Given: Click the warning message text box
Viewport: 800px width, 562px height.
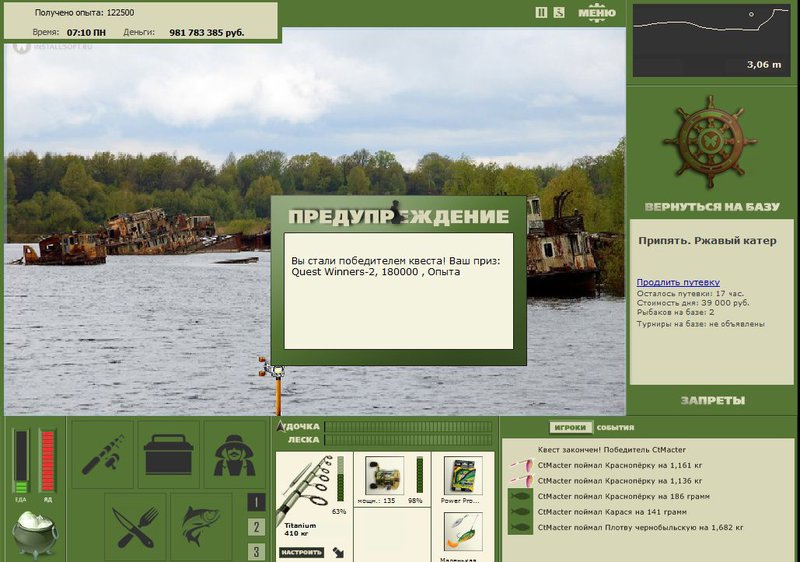Looking at the screenshot, I should click(x=398, y=291).
